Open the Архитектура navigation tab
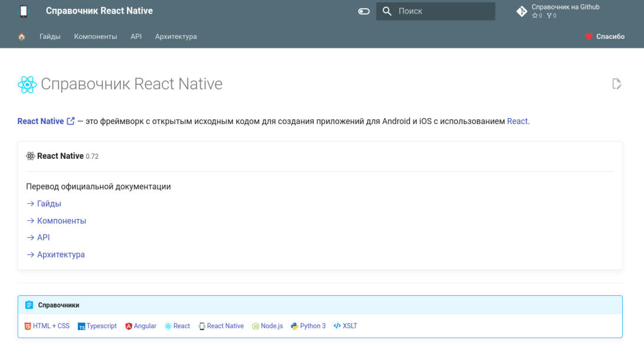 coord(176,37)
